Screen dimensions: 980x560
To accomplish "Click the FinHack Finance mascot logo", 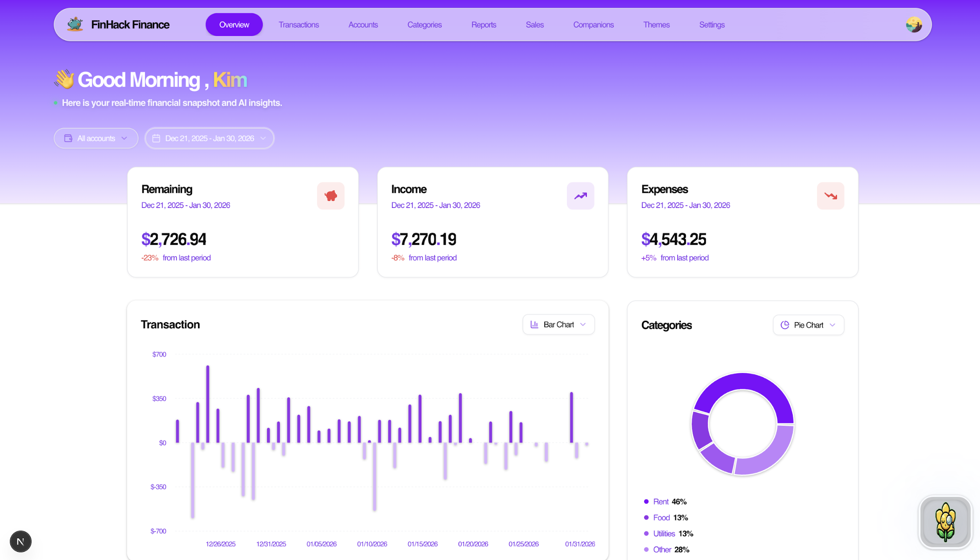I will 75,24.
